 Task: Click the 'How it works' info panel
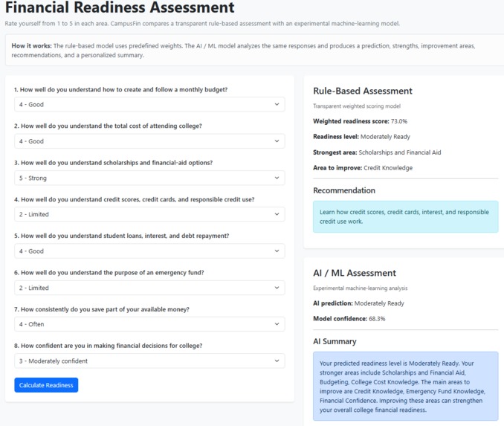[254, 51]
